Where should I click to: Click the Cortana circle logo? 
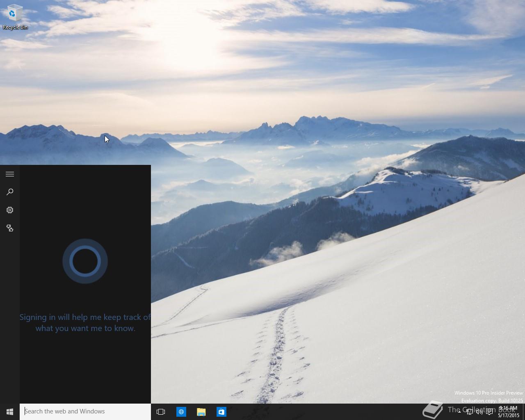(x=85, y=261)
